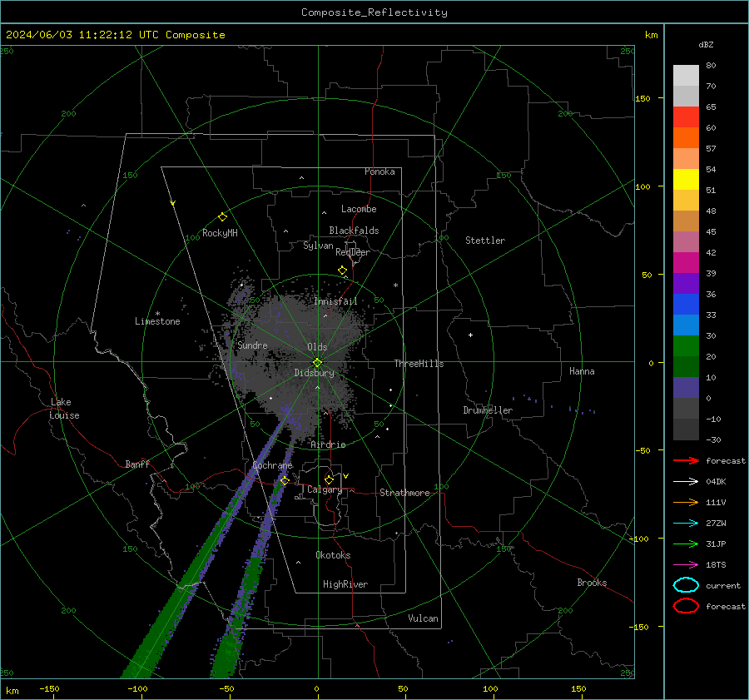Click the yellow diamond marker at RockyMH

pos(222,217)
